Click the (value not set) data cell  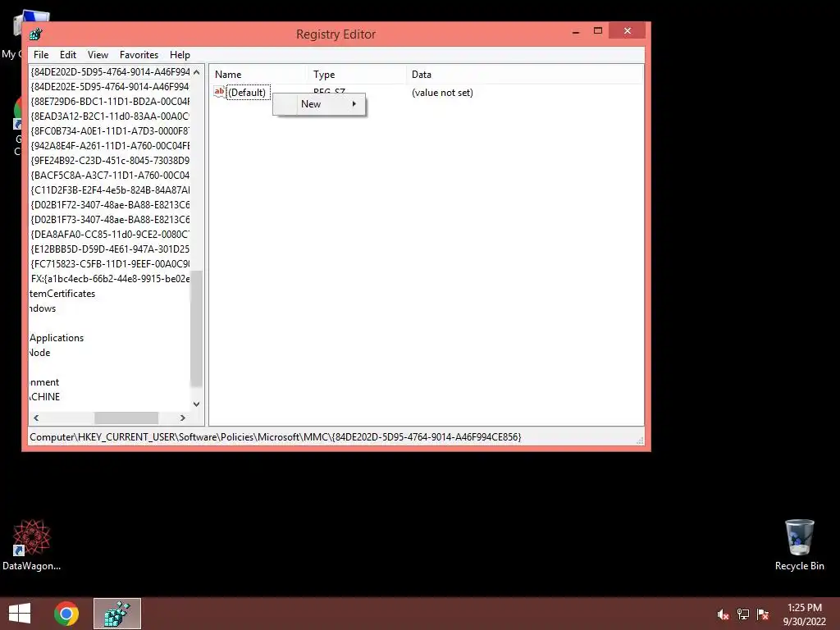(442, 92)
